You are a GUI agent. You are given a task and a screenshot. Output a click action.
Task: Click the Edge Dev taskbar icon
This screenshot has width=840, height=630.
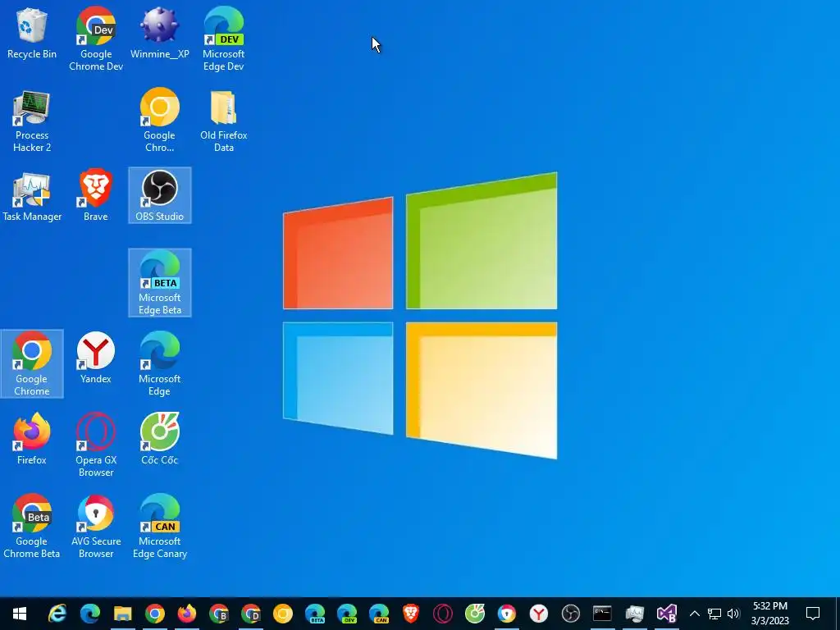coord(347,614)
